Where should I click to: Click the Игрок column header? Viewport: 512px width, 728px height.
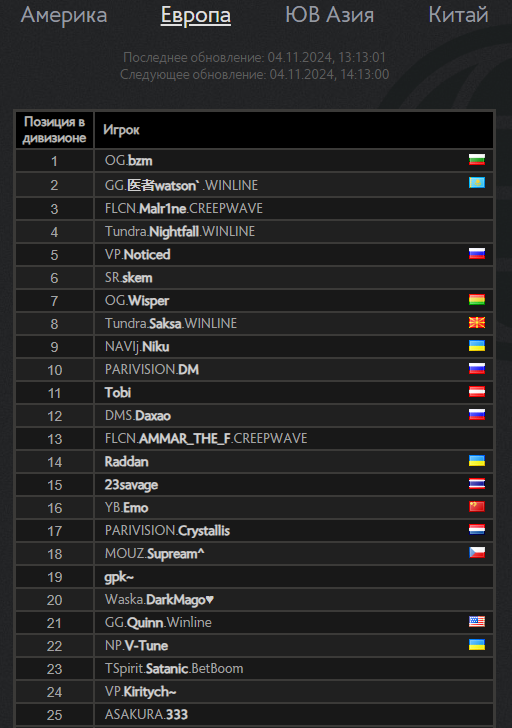point(121,130)
